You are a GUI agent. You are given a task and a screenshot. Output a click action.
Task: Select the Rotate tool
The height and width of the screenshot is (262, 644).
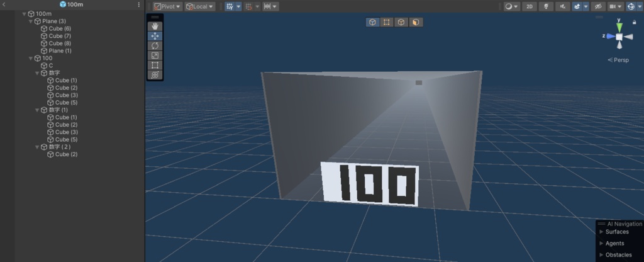coord(155,45)
